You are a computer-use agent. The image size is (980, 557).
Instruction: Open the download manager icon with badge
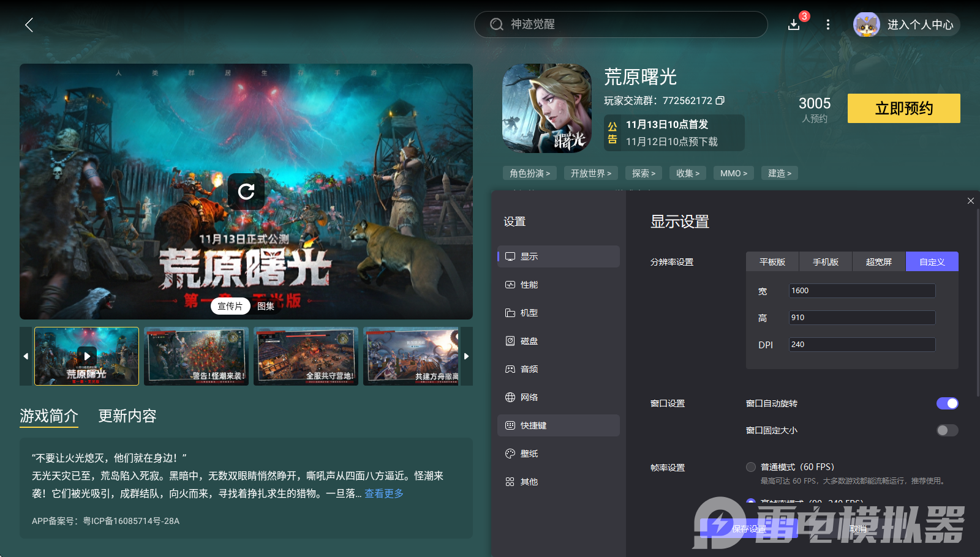point(794,24)
